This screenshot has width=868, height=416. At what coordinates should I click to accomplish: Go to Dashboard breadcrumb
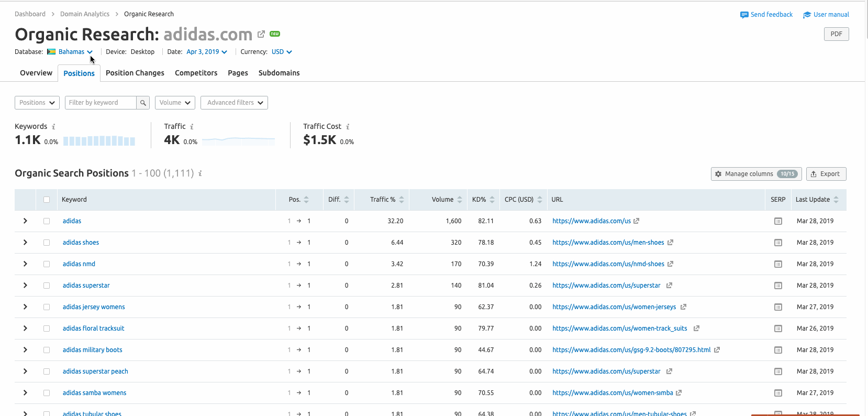point(30,14)
